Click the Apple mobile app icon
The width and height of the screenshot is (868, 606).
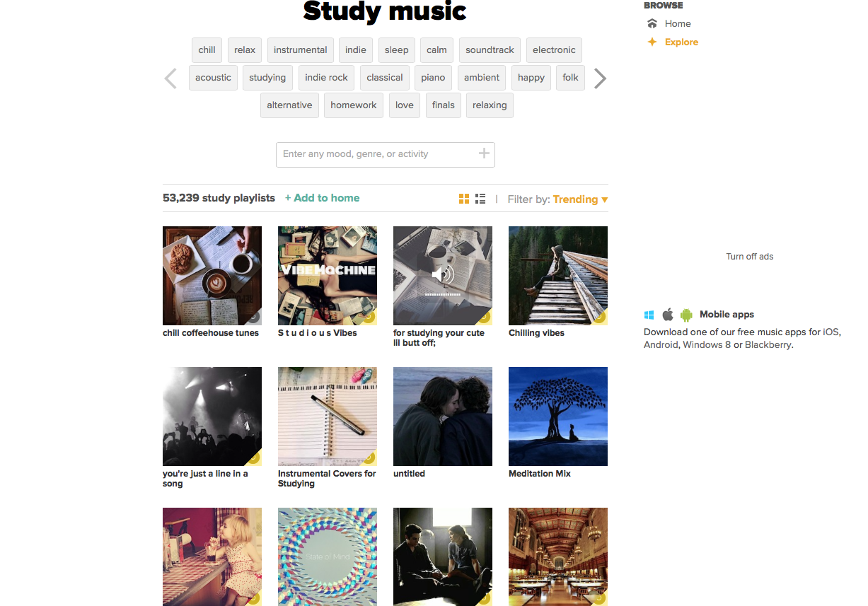tap(668, 315)
